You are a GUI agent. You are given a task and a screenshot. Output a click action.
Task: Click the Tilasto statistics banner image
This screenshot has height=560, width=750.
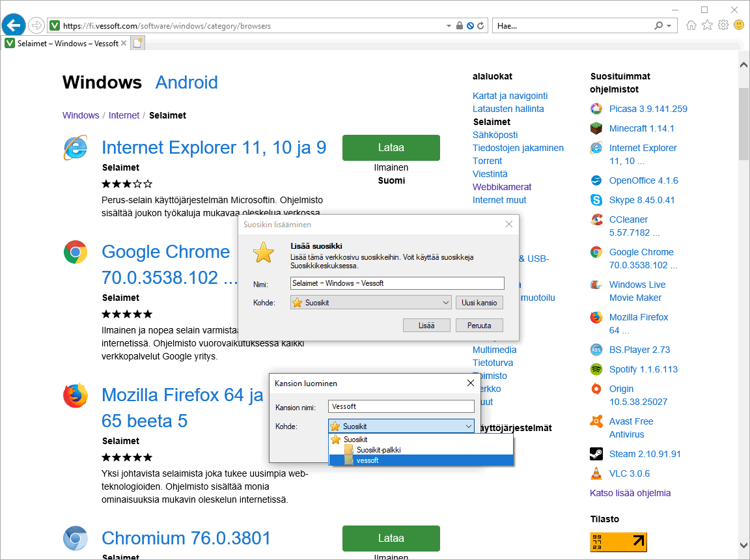(x=618, y=542)
